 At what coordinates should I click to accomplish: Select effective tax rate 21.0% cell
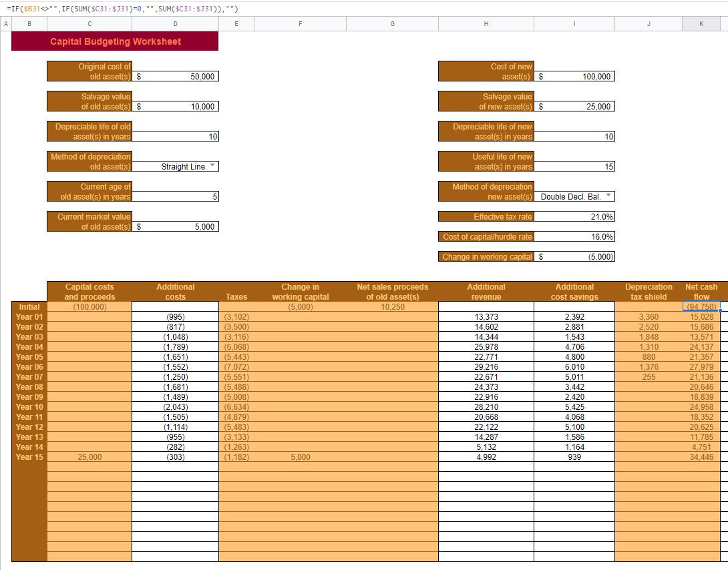(574, 217)
